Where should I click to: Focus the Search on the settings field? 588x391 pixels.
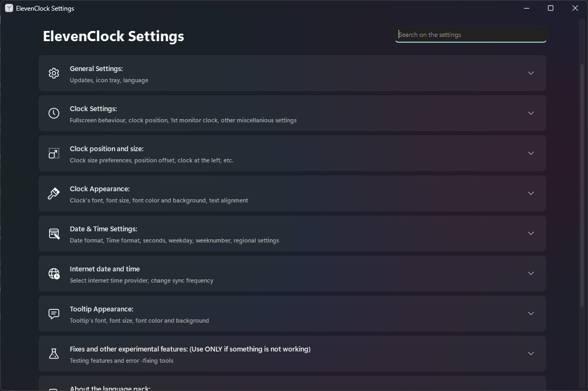pyautogui.click(x=471, y=35)
